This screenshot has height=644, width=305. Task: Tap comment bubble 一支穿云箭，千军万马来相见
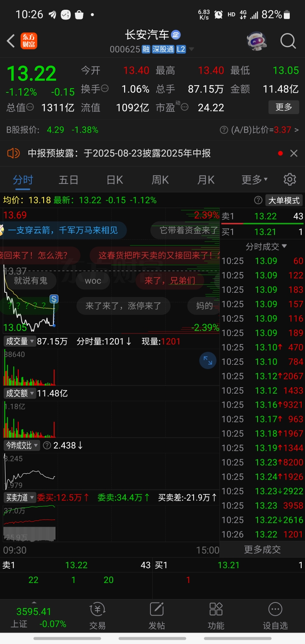[x=63, y=230]
